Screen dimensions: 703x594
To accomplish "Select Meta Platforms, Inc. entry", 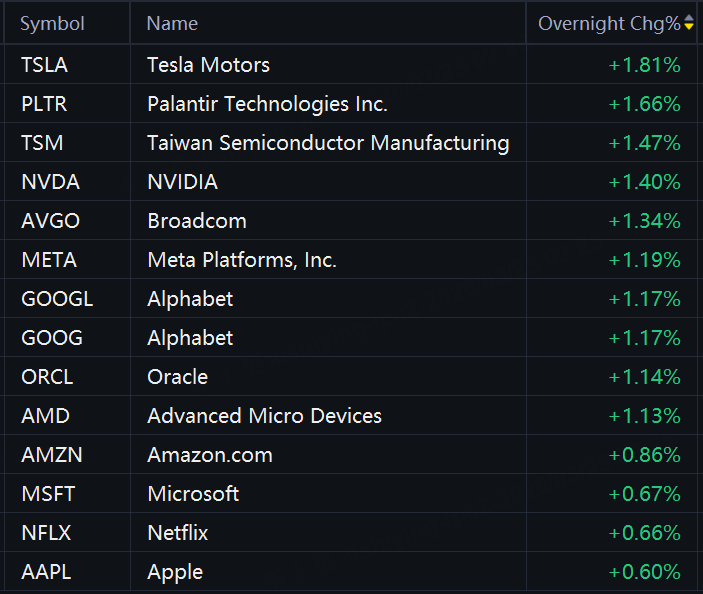I will click(x=241, y=260).
